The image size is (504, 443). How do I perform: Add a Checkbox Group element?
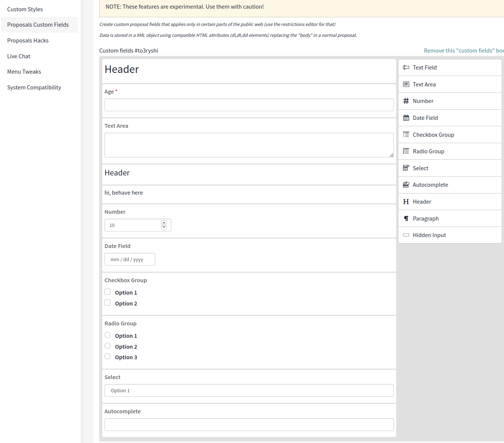[x=450, y=135]
